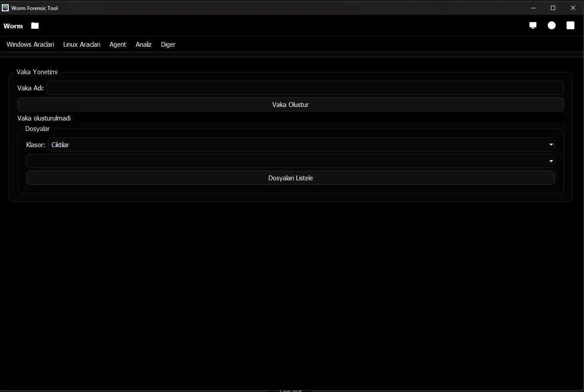Open the Agent menu
The width and height of the screenshot is (584, 392).
tap(118, 45)
